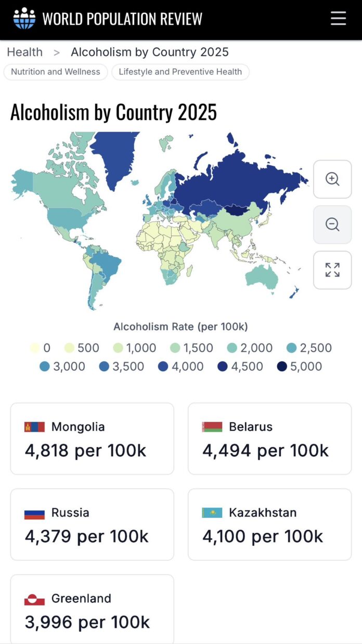Zoom in on the map
Screen dimensions: 362x644
click(x=332, y=179)
